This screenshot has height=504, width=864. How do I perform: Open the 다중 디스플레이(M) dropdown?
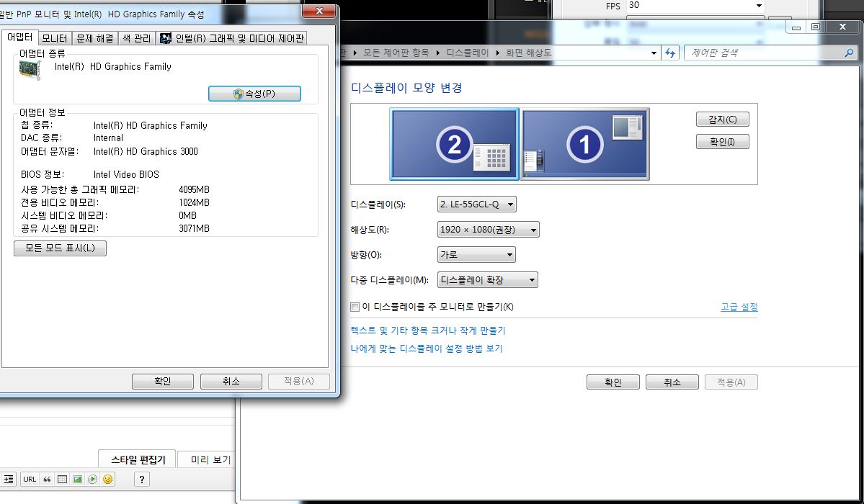488,280
